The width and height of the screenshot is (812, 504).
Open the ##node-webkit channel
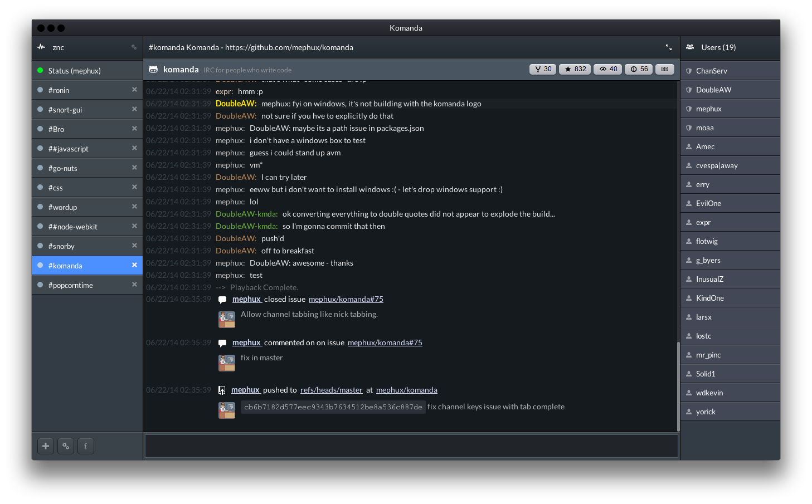click(87, 227)
